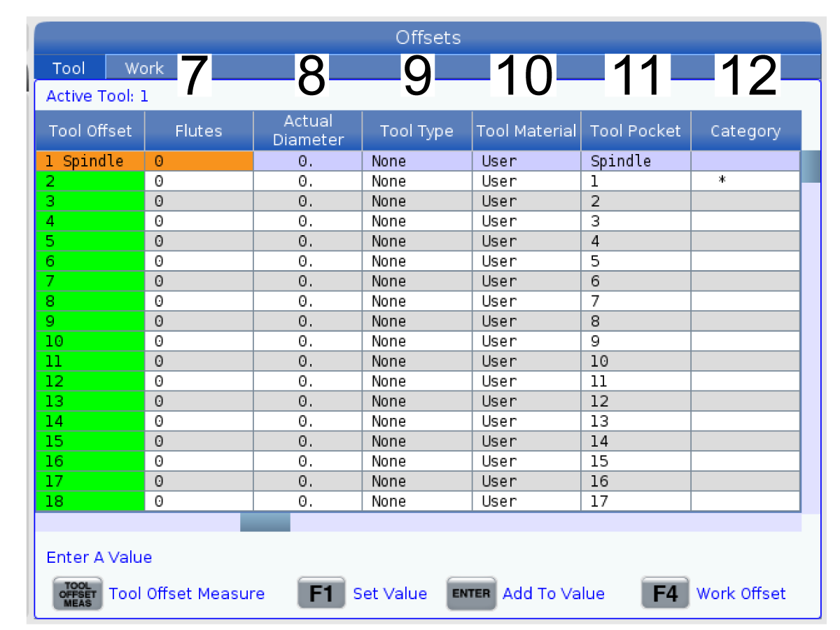
Task: Click the Category cell for tool 8
Action: 745,302
